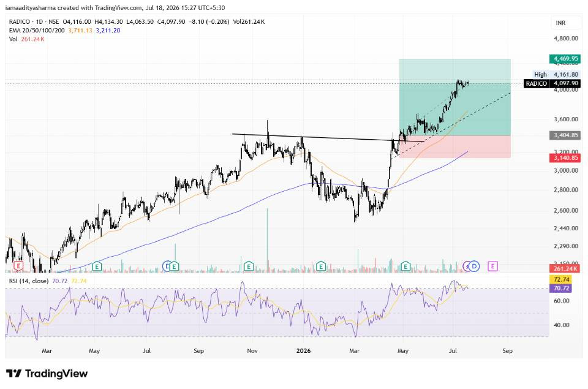This screenshot has height=389, width=588.
Task: Click the dividend D marker near July 2026
Action: click(x=474, y=266)
